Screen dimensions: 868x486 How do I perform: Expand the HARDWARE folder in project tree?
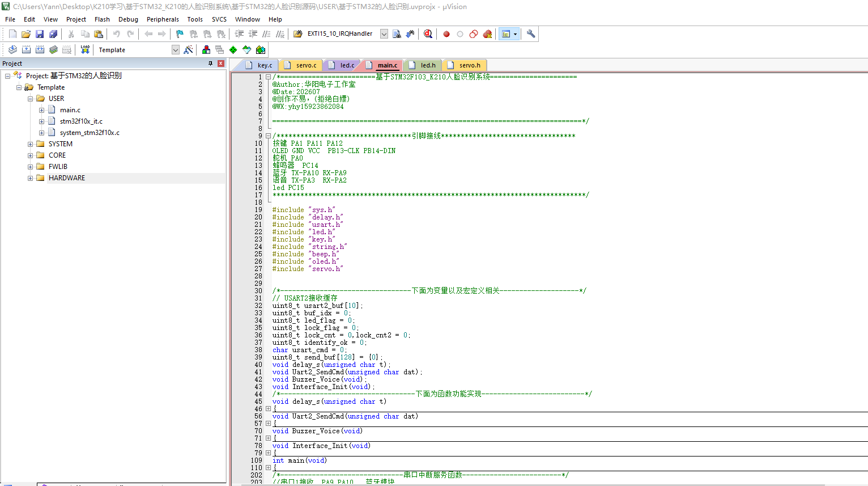pyautogui.click(x=30, y=178)
